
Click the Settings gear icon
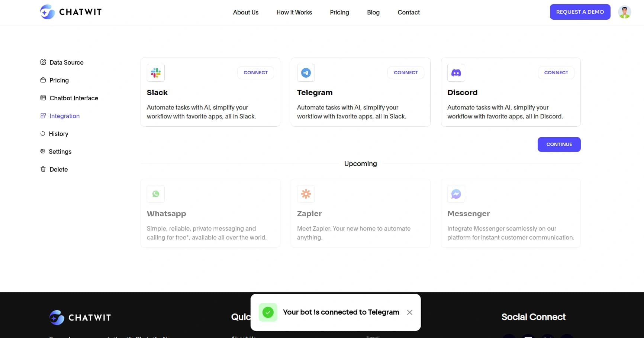pos(43,151)
